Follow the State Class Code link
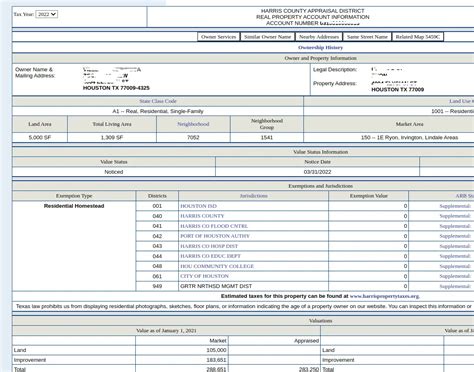474x372 pixels. pos(158,101)
